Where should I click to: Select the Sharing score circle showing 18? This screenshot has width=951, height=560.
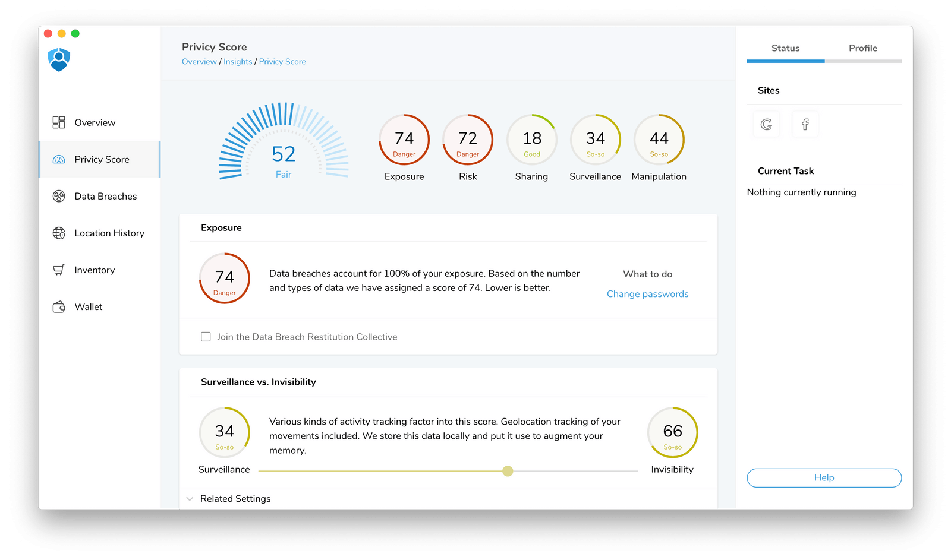(531, 140)
